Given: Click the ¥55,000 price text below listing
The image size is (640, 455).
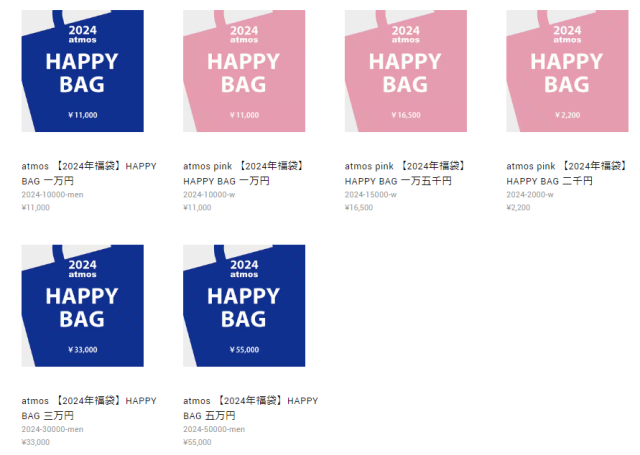Looking at the screenshot, I should (197, 442).
